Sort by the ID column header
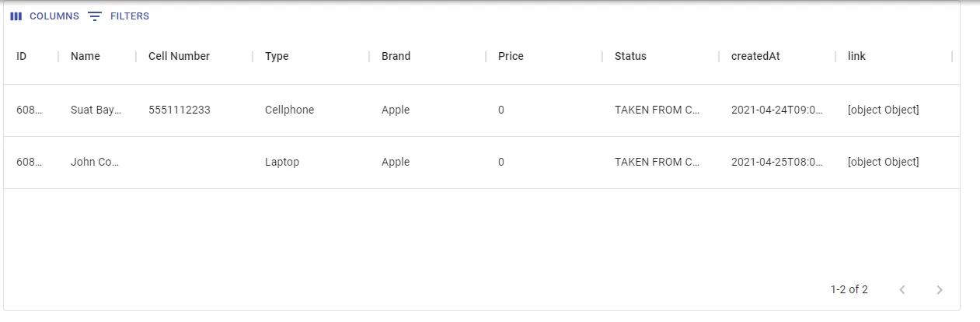Screen dimensions: 980x322 [22, 56]
